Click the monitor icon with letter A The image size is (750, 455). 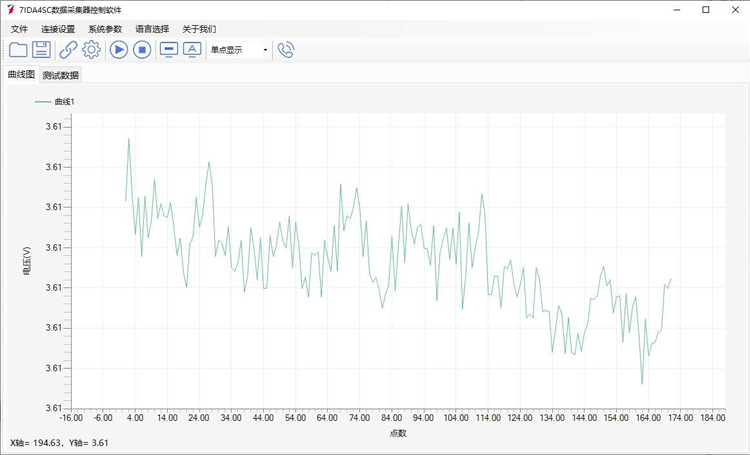tap(192, 50)
